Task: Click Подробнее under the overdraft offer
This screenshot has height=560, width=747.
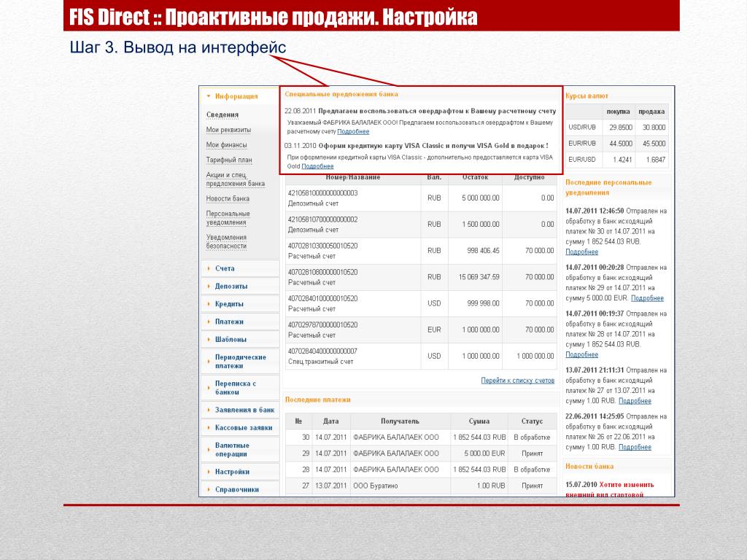Action: click(353, 131)
